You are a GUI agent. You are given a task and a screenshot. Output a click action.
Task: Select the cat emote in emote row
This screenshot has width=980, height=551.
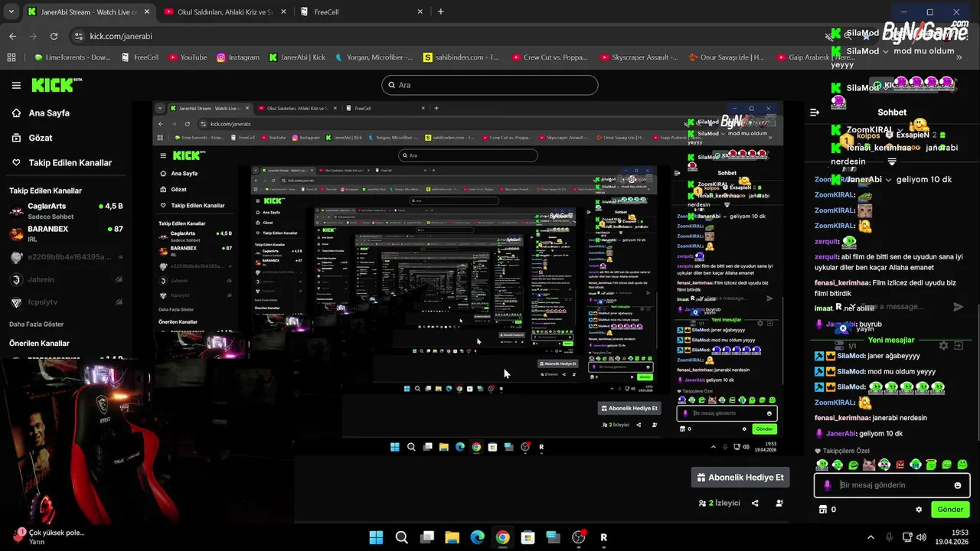(x=869, y=464)
